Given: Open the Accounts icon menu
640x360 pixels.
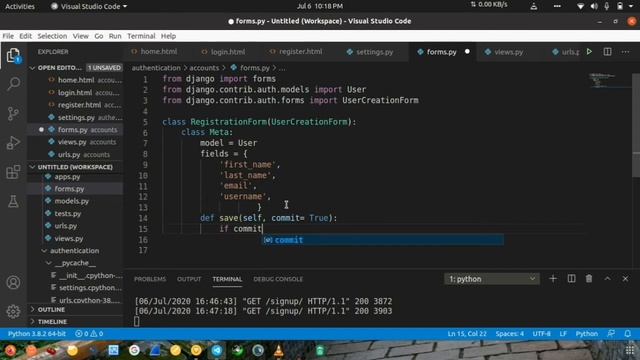Looking at the screenshot, I should point(13,282).
